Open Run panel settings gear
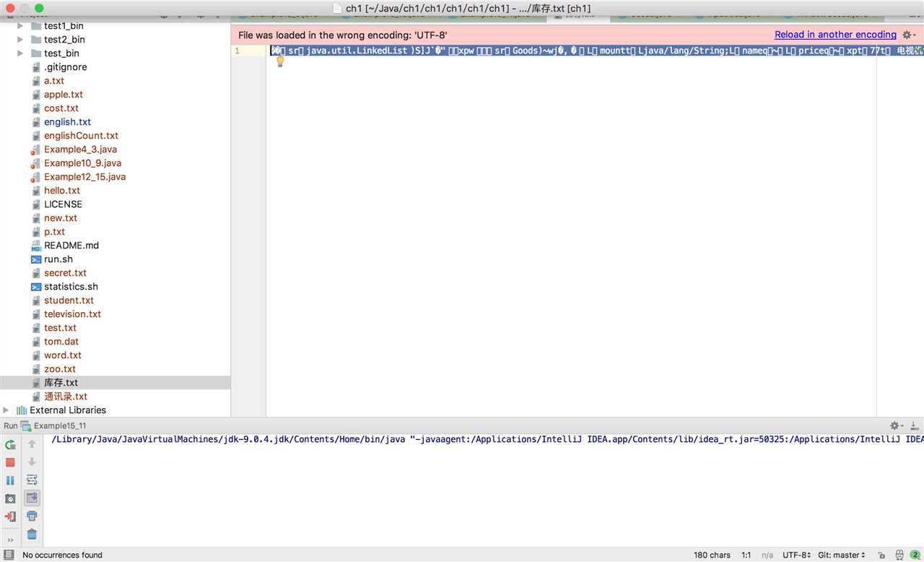Viewport: 924px width, 562px height. (896, 426)
